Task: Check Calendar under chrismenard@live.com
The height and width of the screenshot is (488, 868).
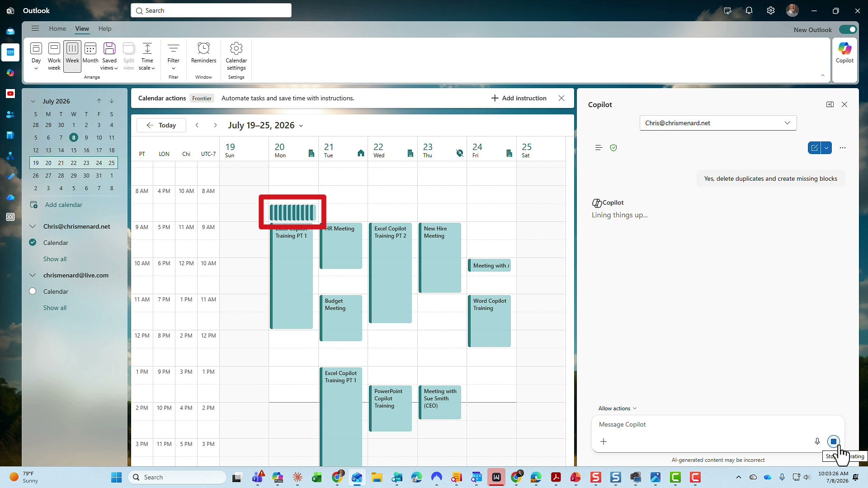Action: click(x=33, y=291)
